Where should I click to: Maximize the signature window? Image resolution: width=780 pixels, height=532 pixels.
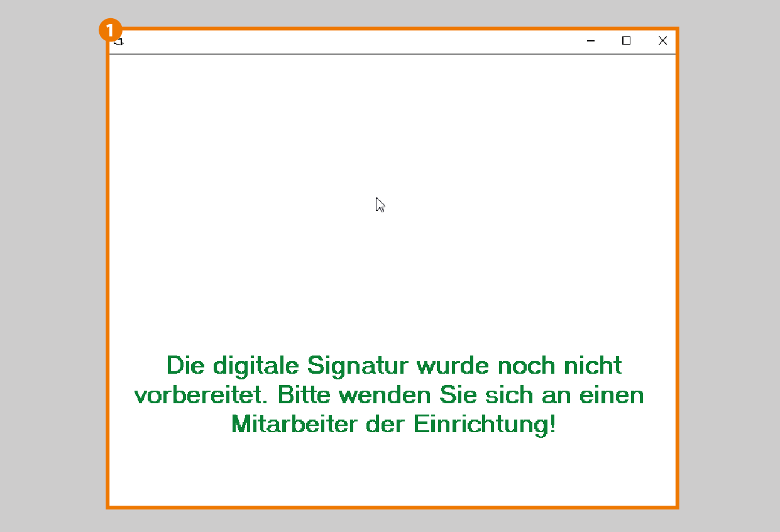coord(626,41)
